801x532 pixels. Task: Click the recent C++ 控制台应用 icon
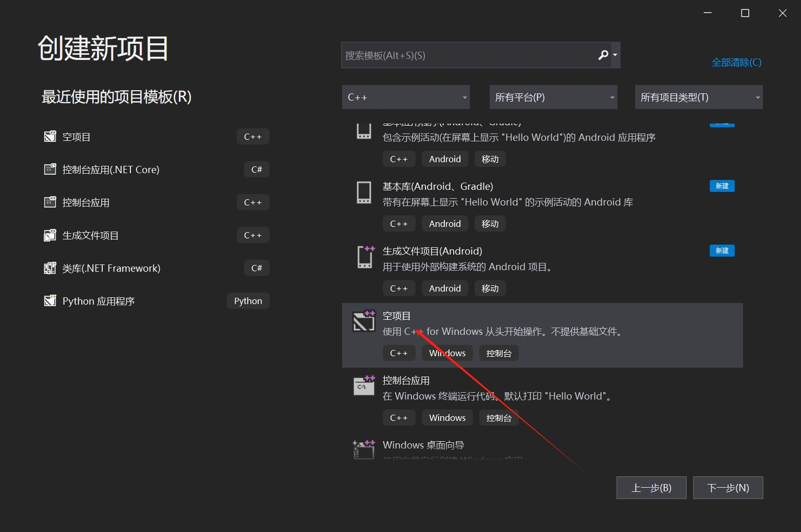point(50,202)
